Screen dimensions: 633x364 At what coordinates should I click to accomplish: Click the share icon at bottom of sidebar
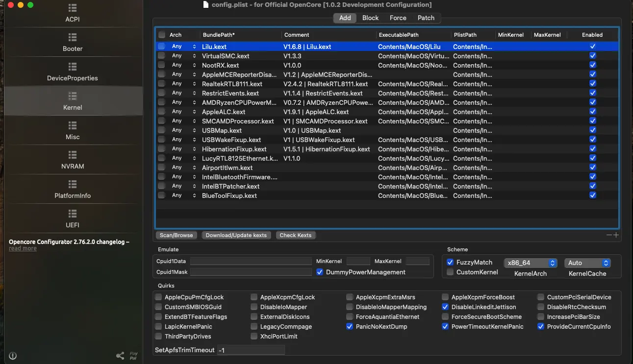[x=120, y=356]
